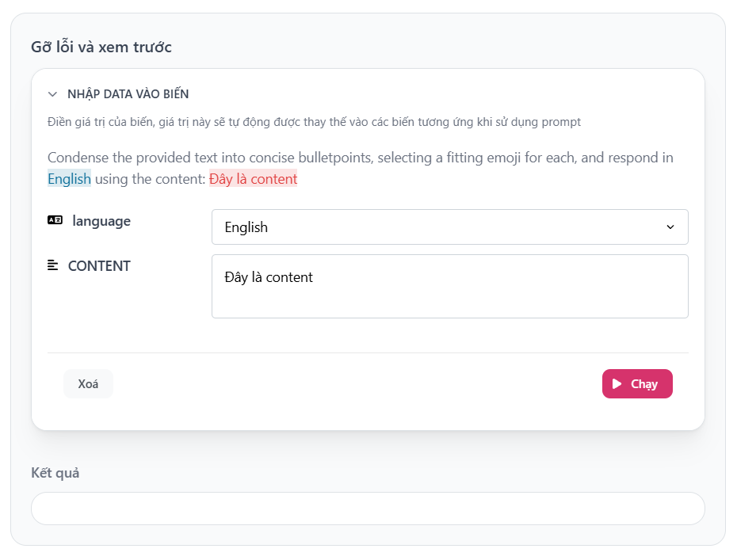737x560 pixels.
Task: Click the red highlighted "Đây là content" variable
Action: point(253,179)
